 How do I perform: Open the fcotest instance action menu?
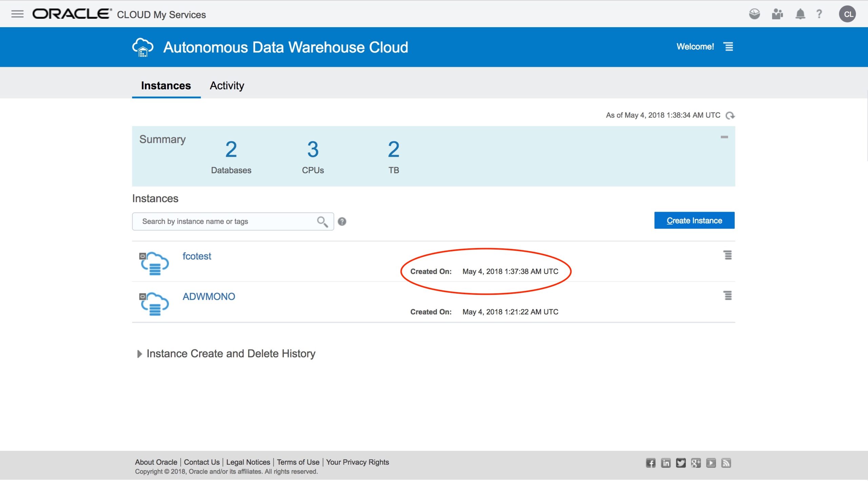[x=728, y=255]
